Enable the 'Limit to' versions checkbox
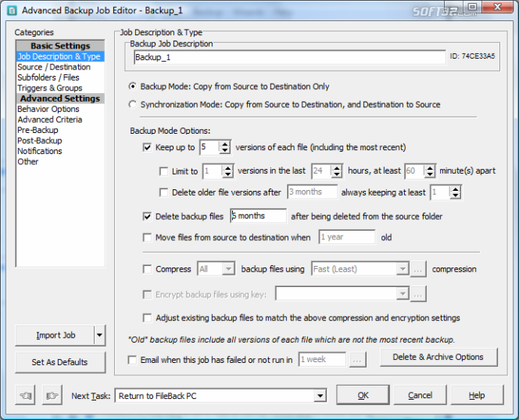 [x=163, y=171]
